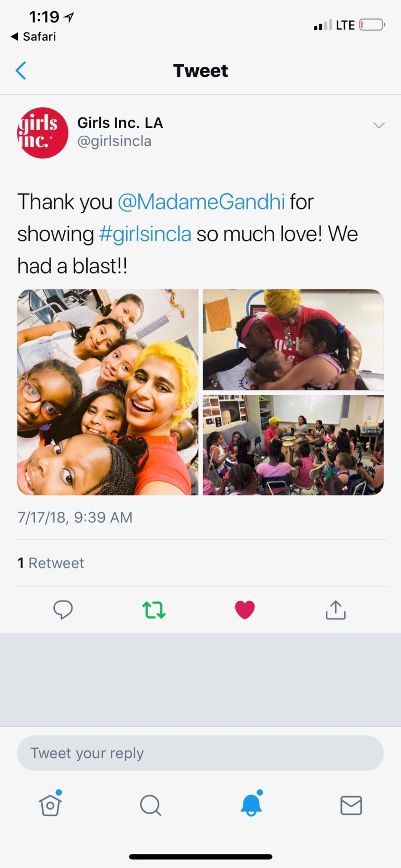Screen dimensions: 401x868
Task: Open the Messages envelope tab
Action: [x=351, y=805]
